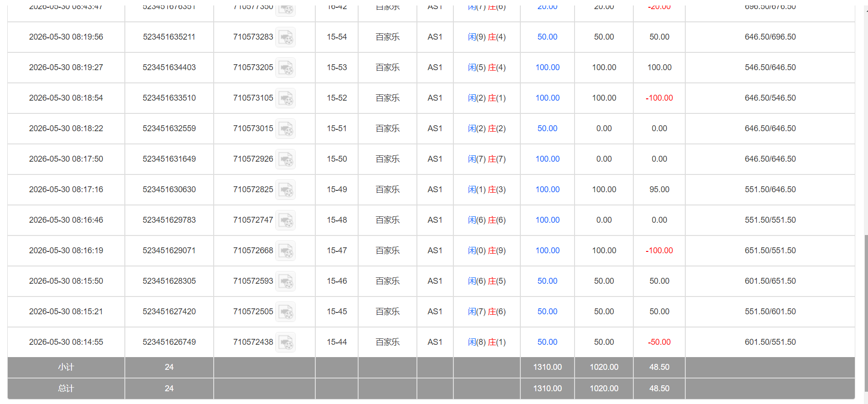This screenshot has height=404, width=868.
Task: Click timestamp 2026-05-30 08:19:27
Action: (66, 67)
